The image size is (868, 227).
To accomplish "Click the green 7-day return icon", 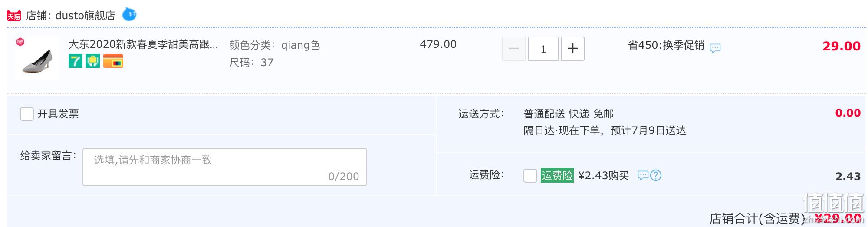I will [76, 61].
